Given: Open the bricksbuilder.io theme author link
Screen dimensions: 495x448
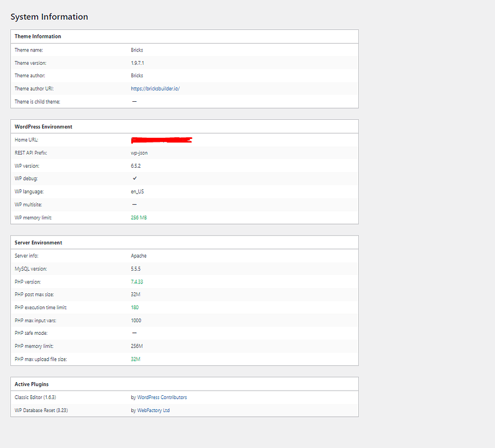Looking at the screenshot, I should [x=155, y=89].
